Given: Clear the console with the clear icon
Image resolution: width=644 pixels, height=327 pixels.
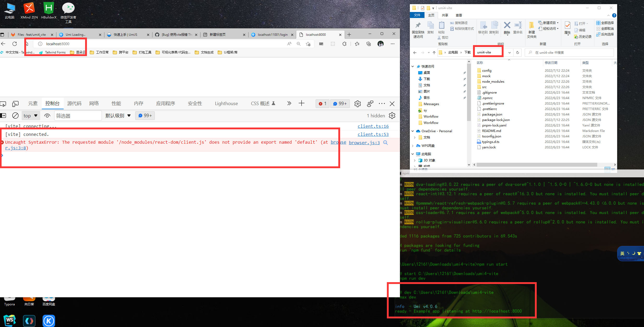Looking at the screenshot, I should pos(15,116).
